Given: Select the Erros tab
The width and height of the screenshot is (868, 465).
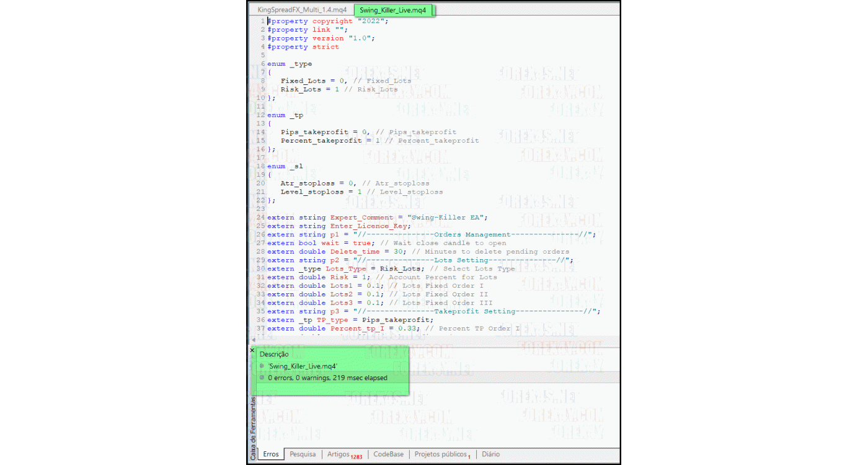Looking at the screenshot, I should (271, 454).
